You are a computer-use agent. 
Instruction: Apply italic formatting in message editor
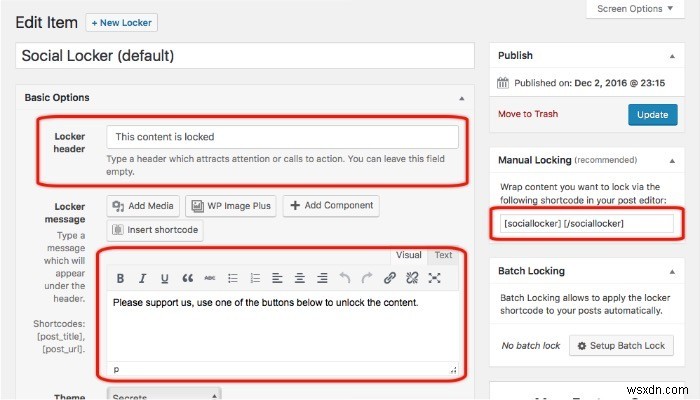click(x=142, y=279)
